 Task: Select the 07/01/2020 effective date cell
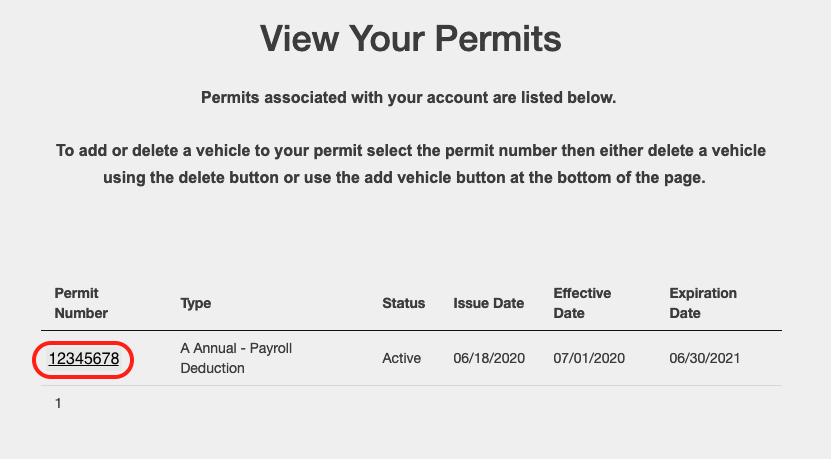[589, 358]
